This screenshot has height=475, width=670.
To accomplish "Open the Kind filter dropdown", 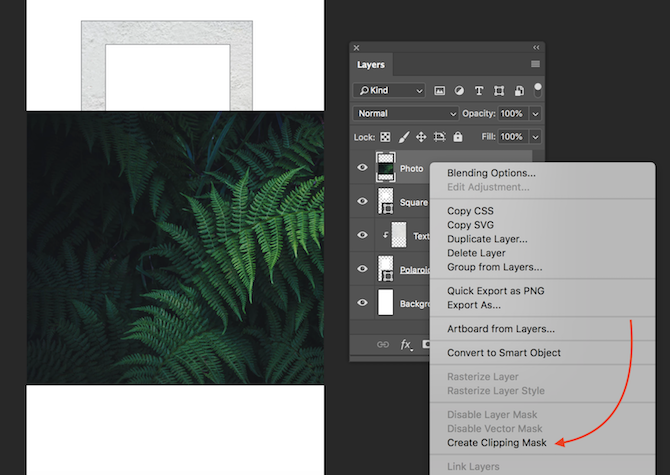I will (x=390, y=90).
